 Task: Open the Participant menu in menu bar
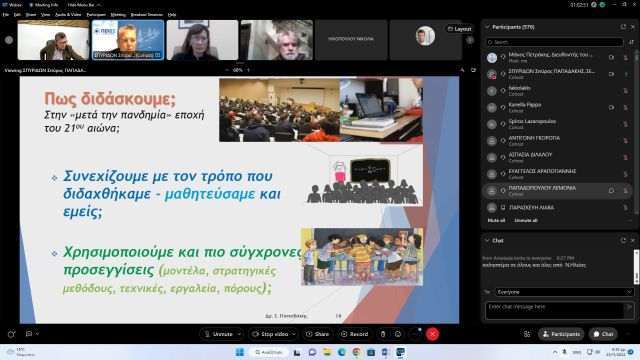click(96, 15)
